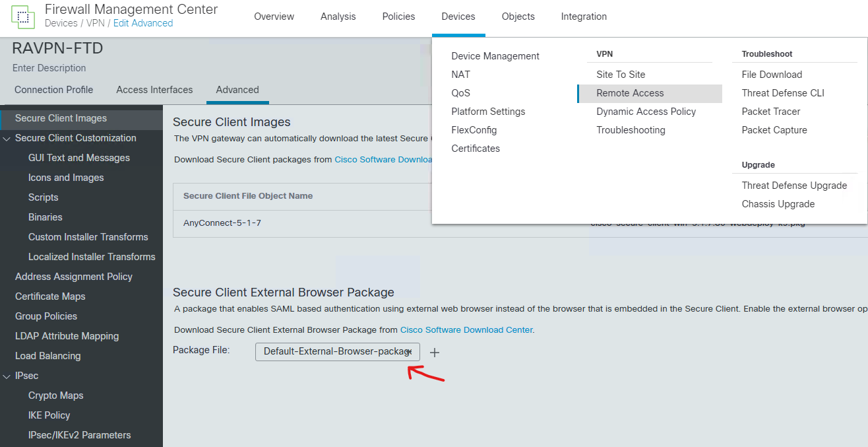
Task: Choose NAT from the Devices menu
Action: 461,75
